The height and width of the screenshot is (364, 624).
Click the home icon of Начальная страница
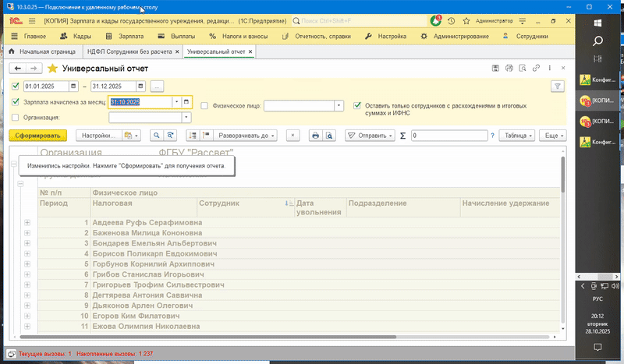point(12,51)
